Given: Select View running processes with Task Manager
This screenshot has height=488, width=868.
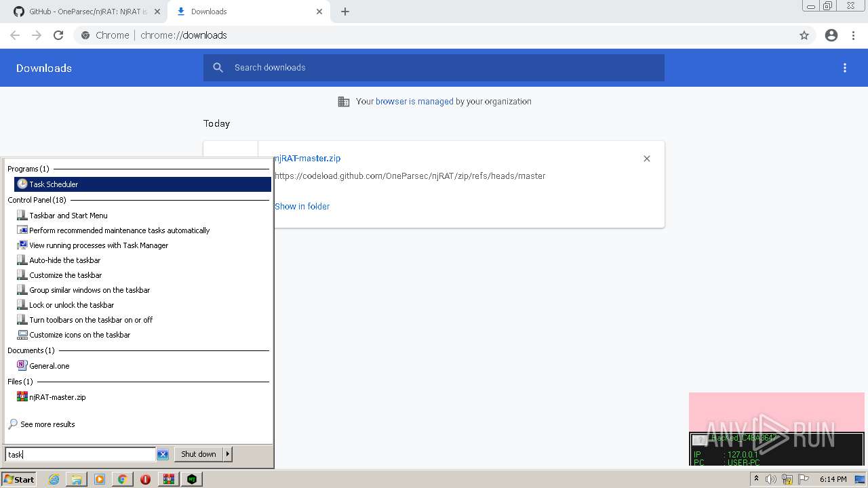Looking at the screenshot, I should tap(98, 245).
